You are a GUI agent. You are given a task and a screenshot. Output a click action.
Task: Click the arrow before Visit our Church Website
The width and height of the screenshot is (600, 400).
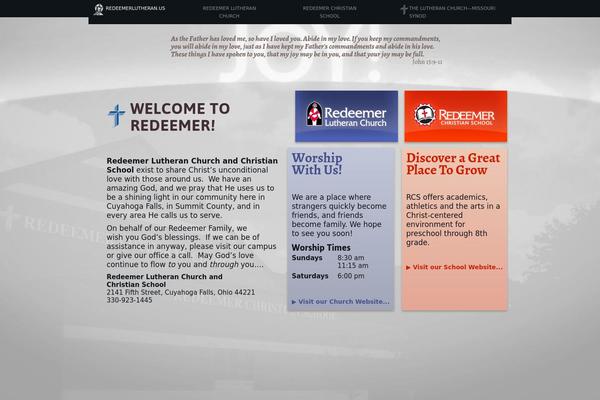tap(294, 302)
